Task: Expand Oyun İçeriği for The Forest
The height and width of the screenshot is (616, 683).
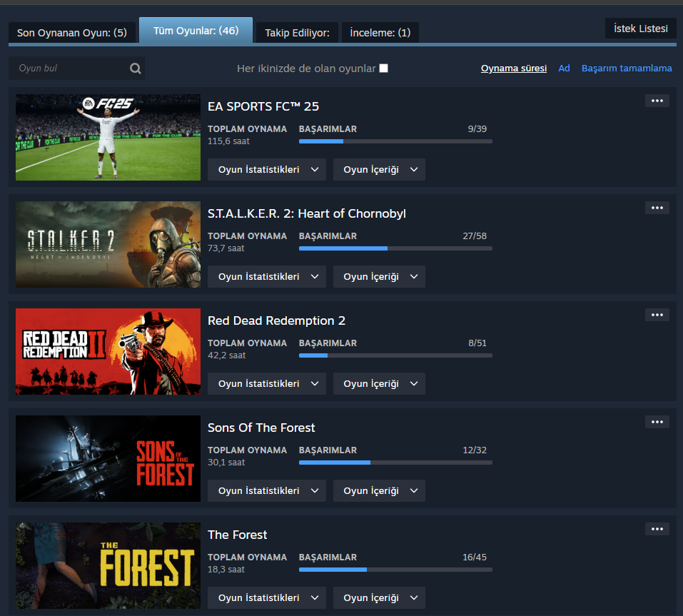Action: (379, 597)
